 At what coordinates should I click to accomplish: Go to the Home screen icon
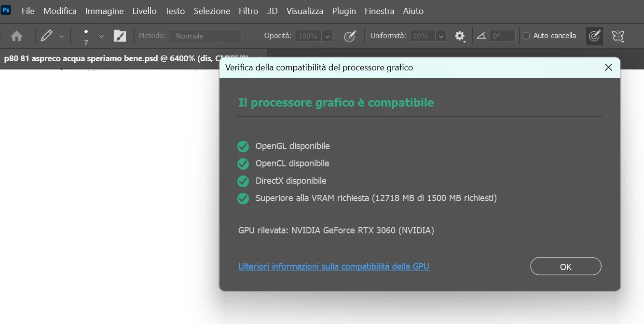[x=17, y=36]
